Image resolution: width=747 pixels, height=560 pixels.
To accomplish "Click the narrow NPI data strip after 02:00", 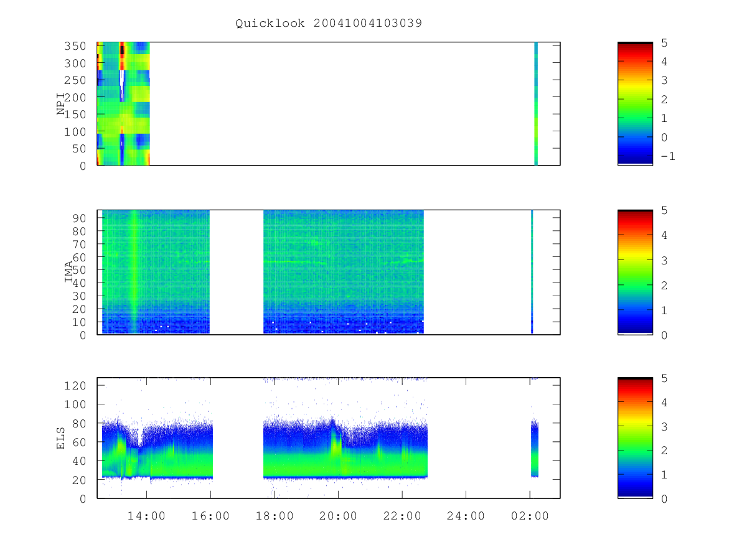I will (536, 103).
